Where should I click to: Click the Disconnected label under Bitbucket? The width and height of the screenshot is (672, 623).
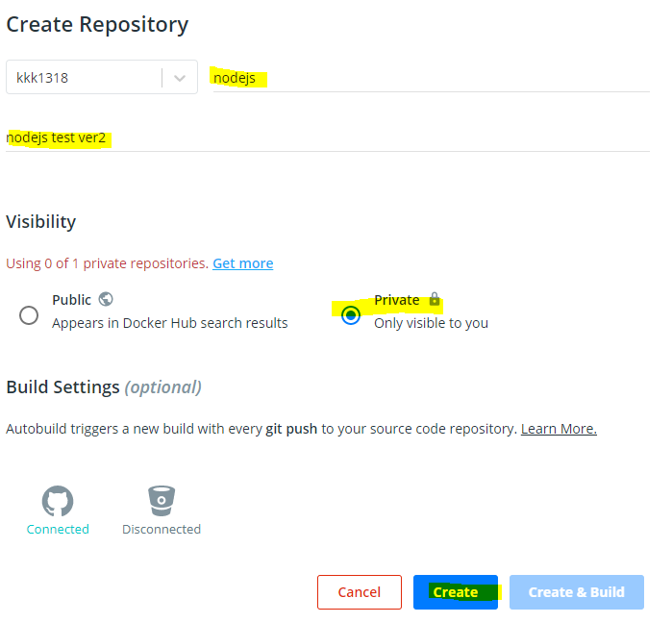click(162, 529)
